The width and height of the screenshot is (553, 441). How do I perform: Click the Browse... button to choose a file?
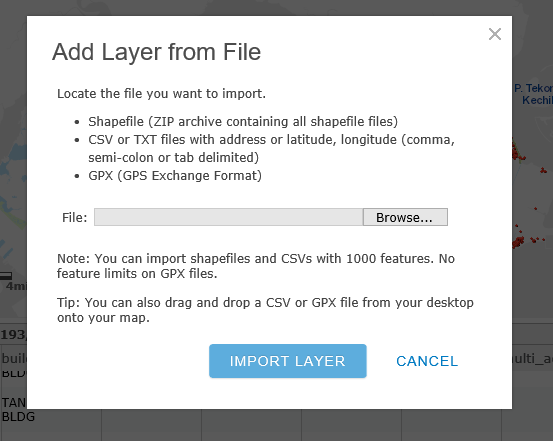tap(405, 217)
